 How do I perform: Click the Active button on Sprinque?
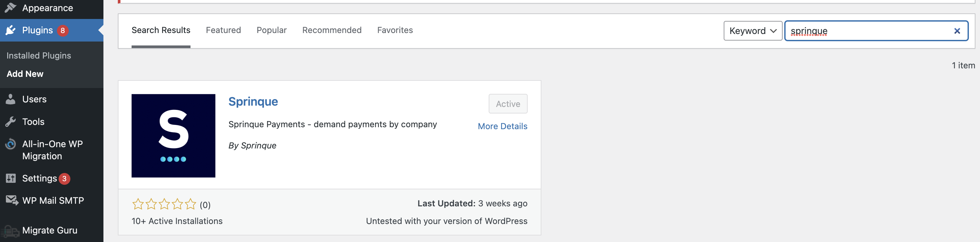pyautogui.click(x=507, y=104)
